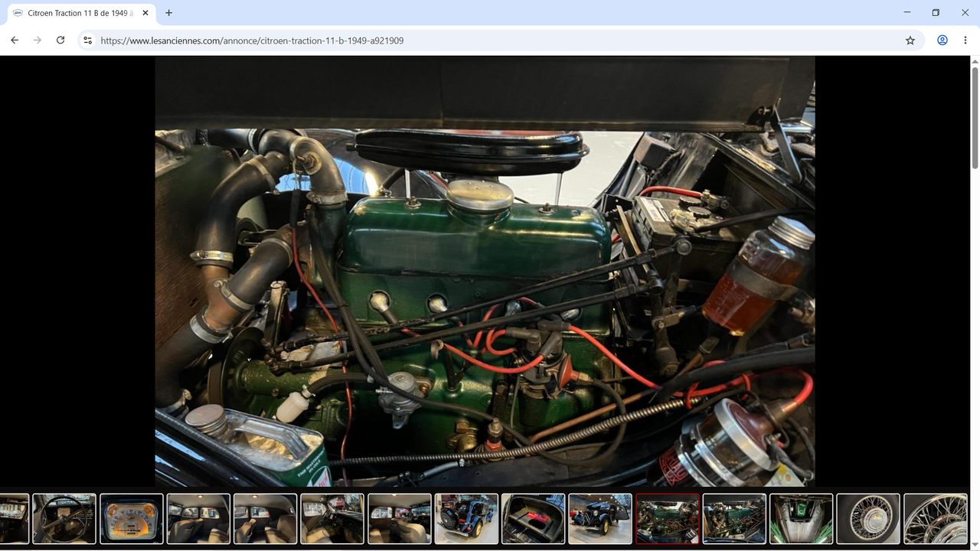Bookmark this page with the star icon
The image size is (980, 551).
coord(910,40)
